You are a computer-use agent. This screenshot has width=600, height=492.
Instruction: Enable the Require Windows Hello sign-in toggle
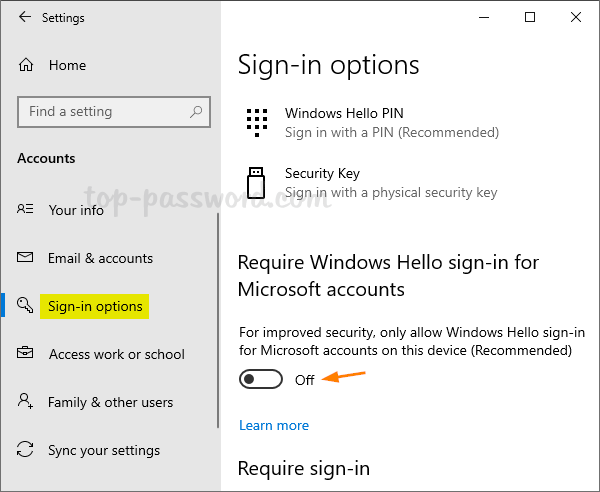pyautogui.click(x=260, y=380)
